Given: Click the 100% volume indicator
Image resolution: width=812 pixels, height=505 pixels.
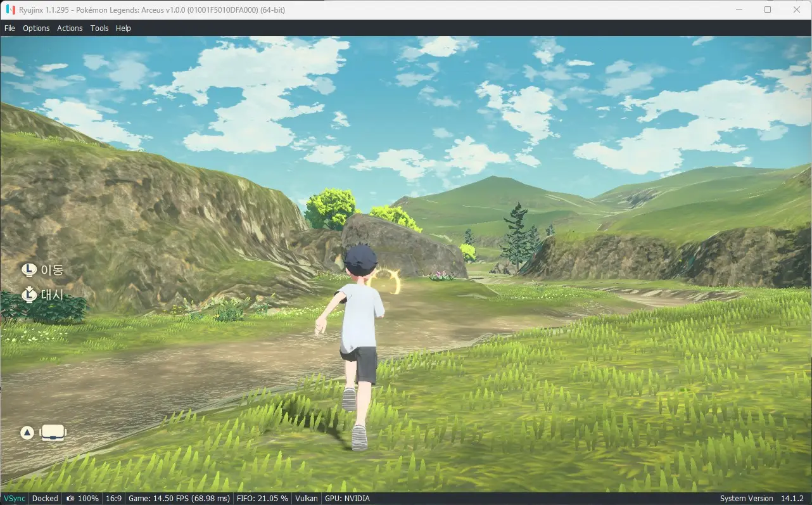Looking at the screenshot, I should click(x=82, y=499).
